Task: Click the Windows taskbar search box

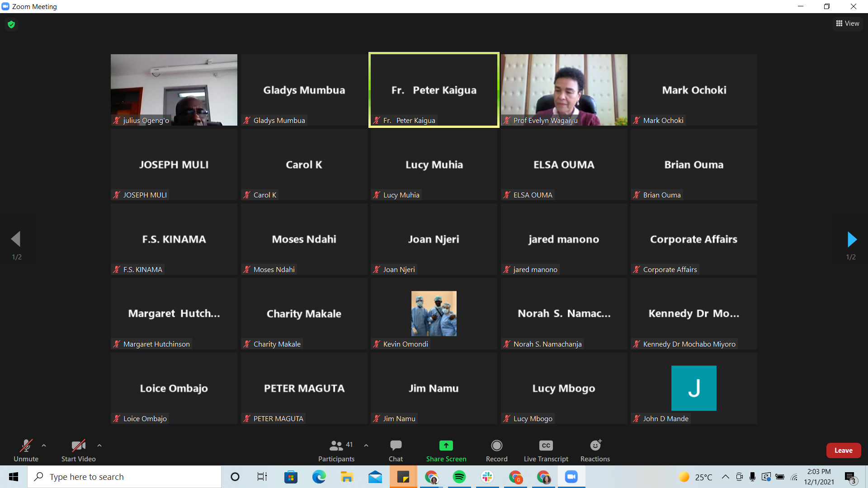Action: 124,477
